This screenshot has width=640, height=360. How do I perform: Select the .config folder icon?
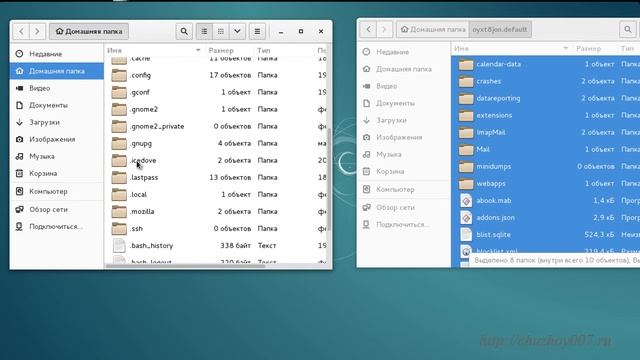[119, 75]
